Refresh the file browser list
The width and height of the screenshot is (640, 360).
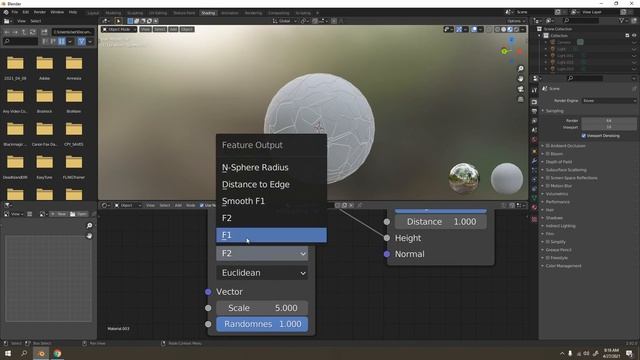pos(32,31)
